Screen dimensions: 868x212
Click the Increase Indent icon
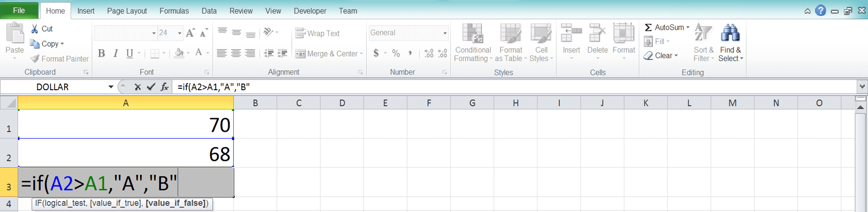[x=283, y=53]
